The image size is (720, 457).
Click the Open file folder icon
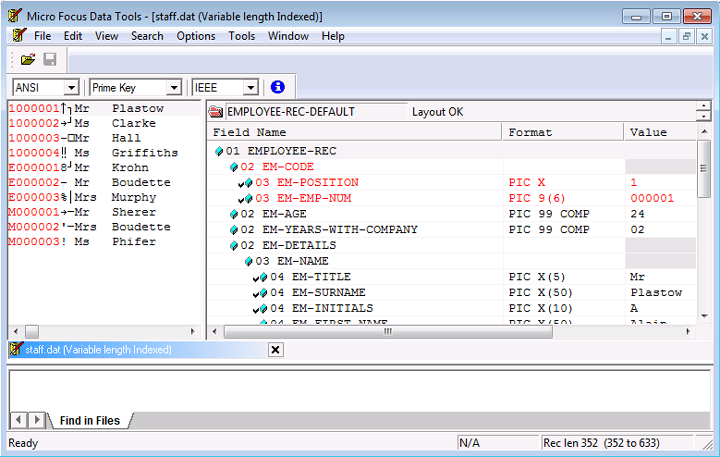(x=28, y=60)
